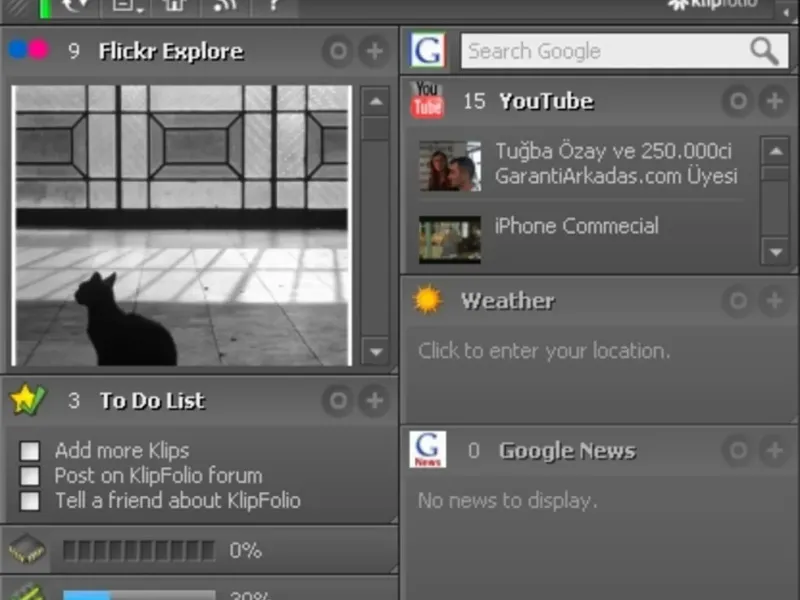The image size is (800, 600).
Task: Click the Flickr Explore plus icon
Action: coord(374,51)
